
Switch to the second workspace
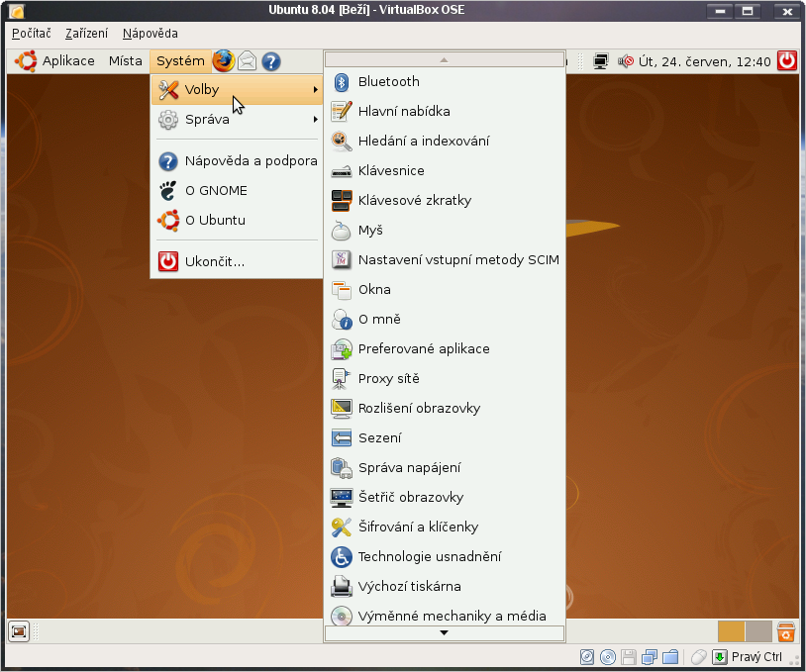click(758, 631)
